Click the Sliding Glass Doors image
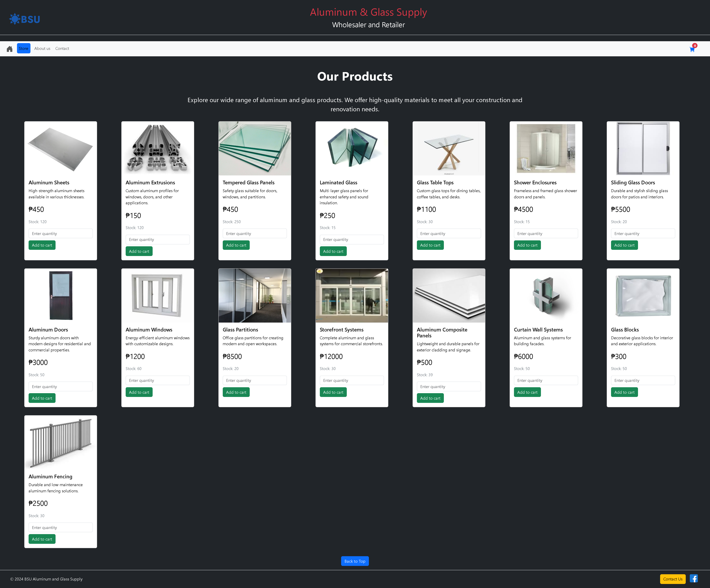Screen dimensions: 710x588 point(643,148)
